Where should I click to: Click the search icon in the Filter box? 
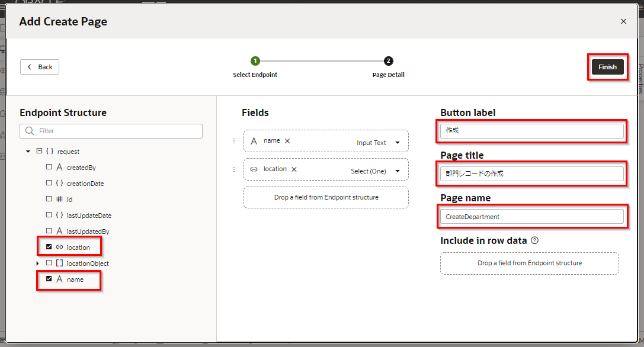[30, 131]
